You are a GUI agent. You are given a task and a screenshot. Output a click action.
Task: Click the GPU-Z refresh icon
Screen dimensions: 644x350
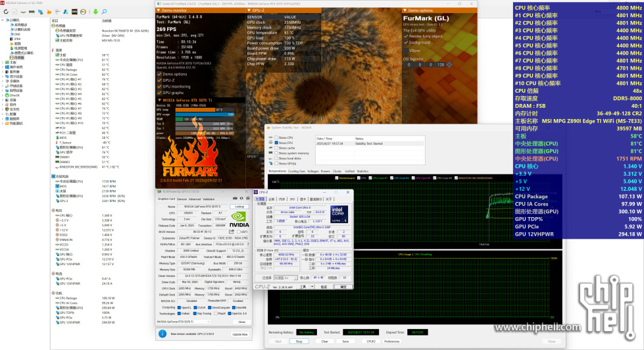(x=241, y=198)
